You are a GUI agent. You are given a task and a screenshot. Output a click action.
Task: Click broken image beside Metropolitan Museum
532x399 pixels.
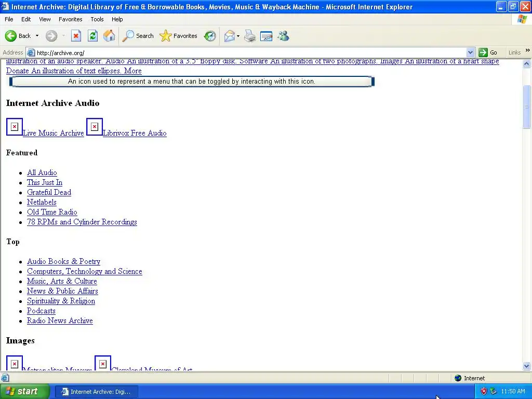[x=14, y=363]
